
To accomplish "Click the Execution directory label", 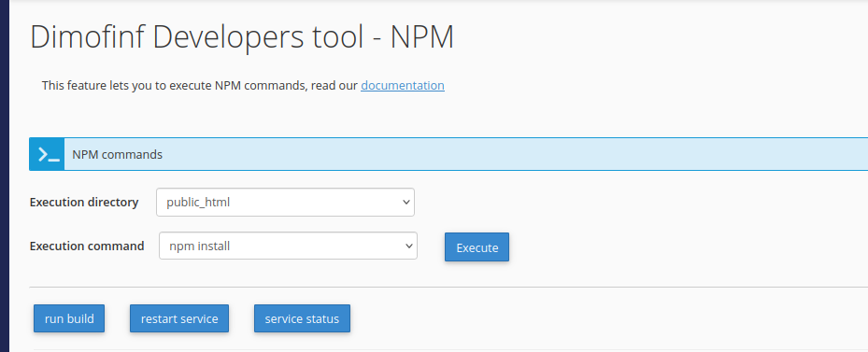I will 84,202.
